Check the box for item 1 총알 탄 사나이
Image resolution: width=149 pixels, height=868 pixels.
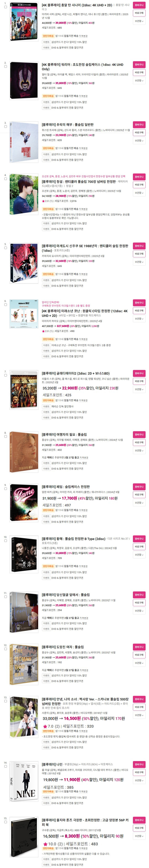(5, 7)
